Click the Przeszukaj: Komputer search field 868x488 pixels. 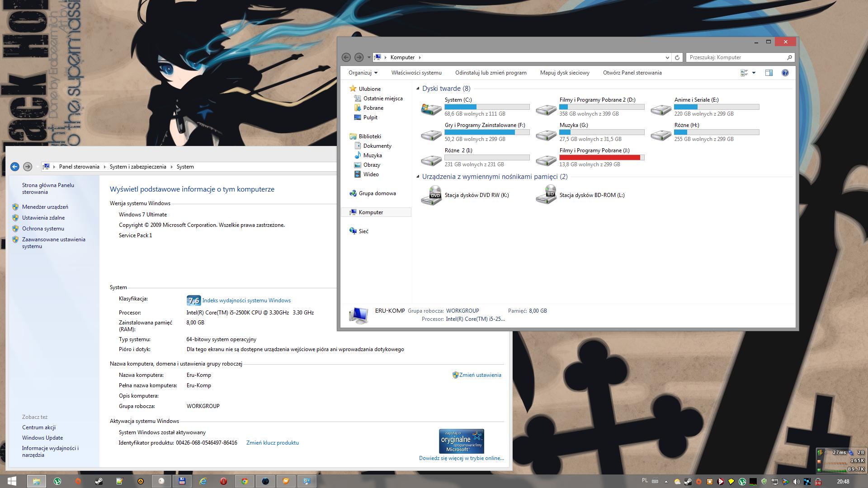(x=736, y=57)
